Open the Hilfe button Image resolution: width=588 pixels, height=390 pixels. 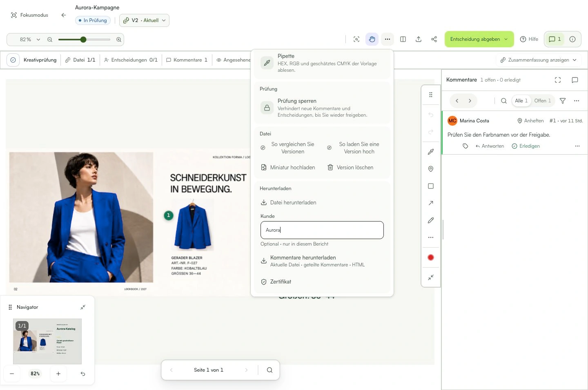tap(529, 39)
